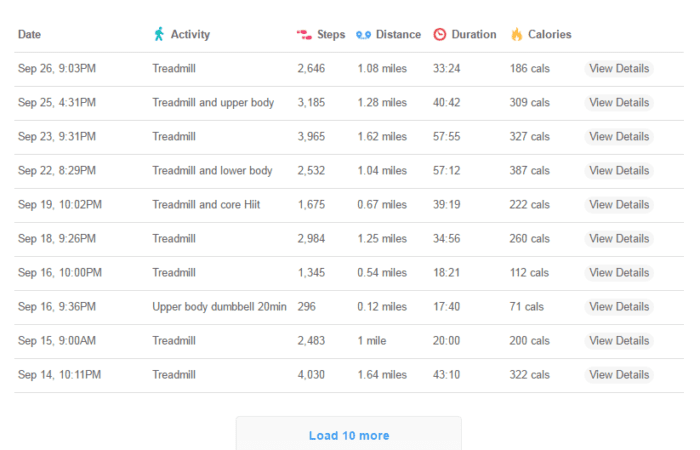This screenshot has height=450, width=700.
Task: Click the Upper body dumbbell 20min activity name
Action: point(219,307)
